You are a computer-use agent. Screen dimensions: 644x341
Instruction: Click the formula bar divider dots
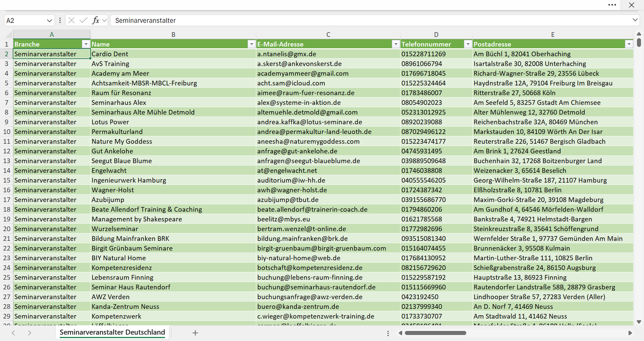click(x=60, y=20)
